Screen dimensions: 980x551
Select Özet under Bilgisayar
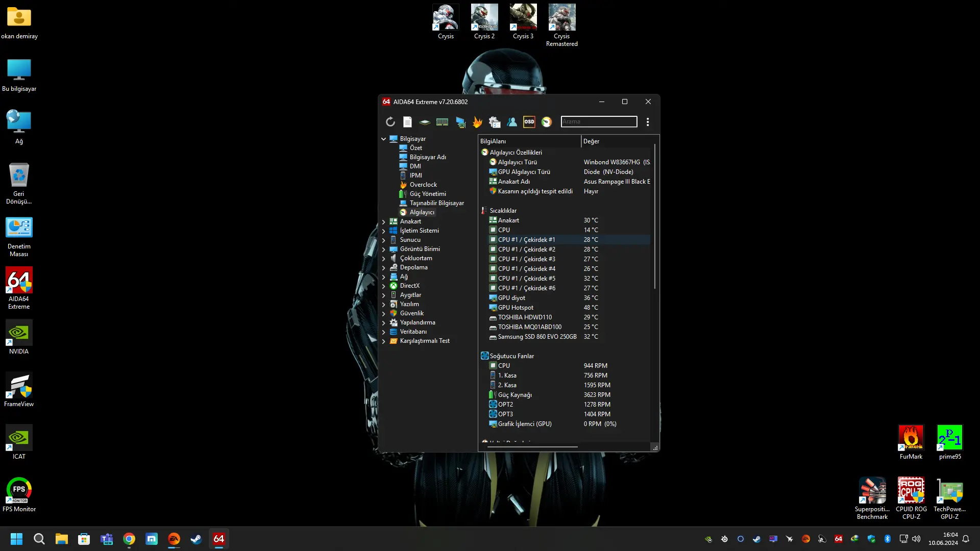coord(415,148)
